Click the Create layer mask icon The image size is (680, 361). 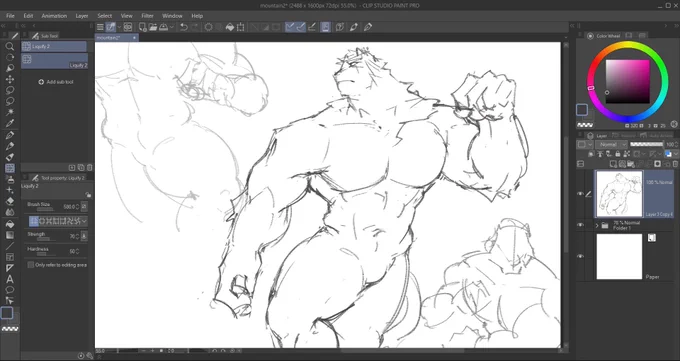(x=657, y=164)
